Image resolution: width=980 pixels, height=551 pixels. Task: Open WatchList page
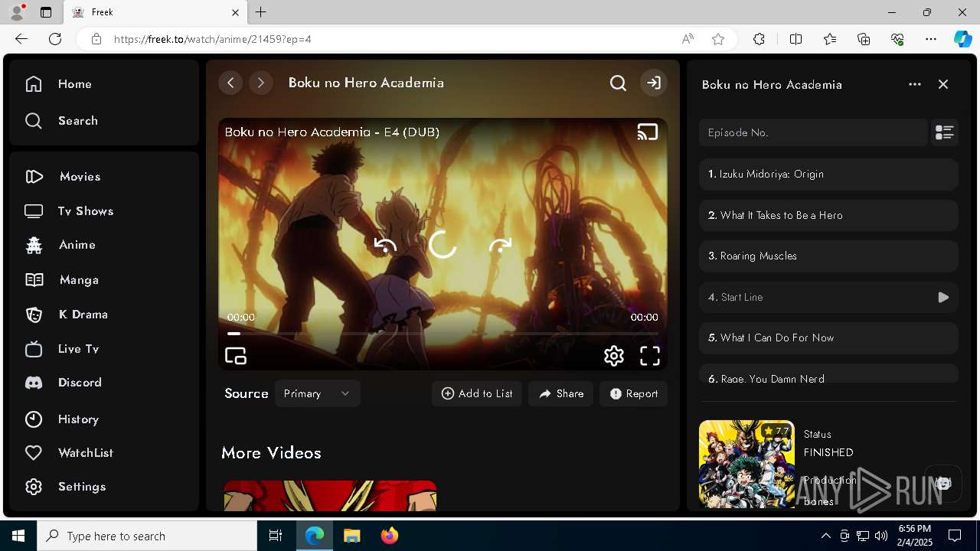point(69,453)
